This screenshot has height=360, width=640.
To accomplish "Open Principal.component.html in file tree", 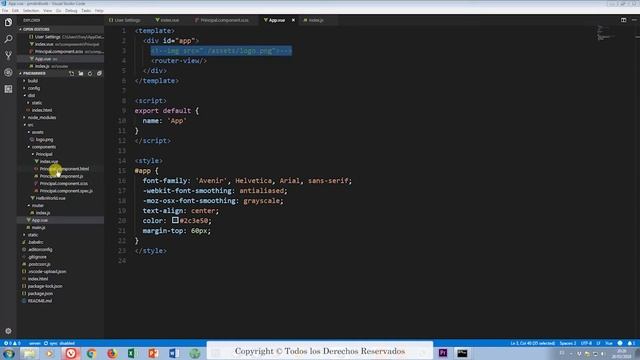I will click(x=64, y=169).
